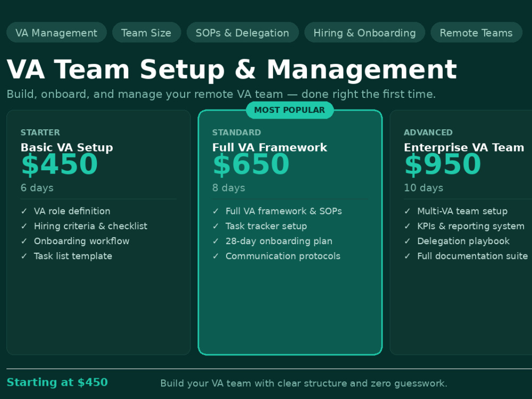532x399 pixels.
Task: Click the 'Task list template' feature
Action: 73,256
